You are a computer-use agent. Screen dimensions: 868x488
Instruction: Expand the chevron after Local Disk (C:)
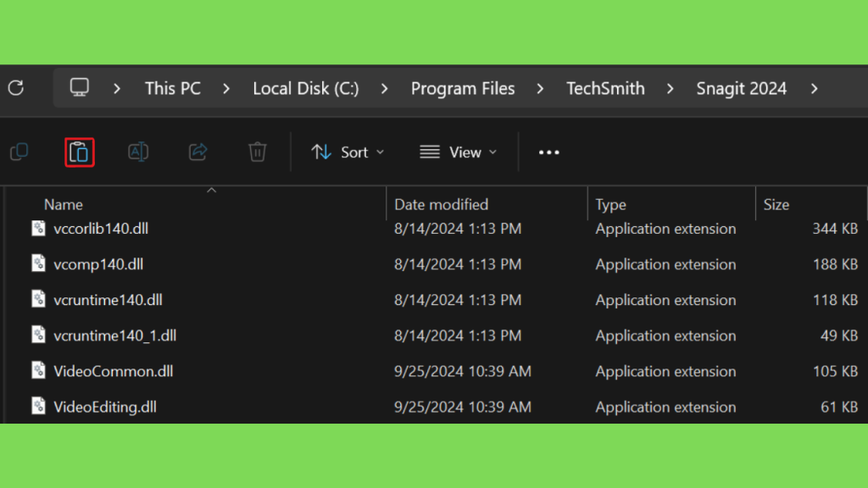(x=384, y=88)
